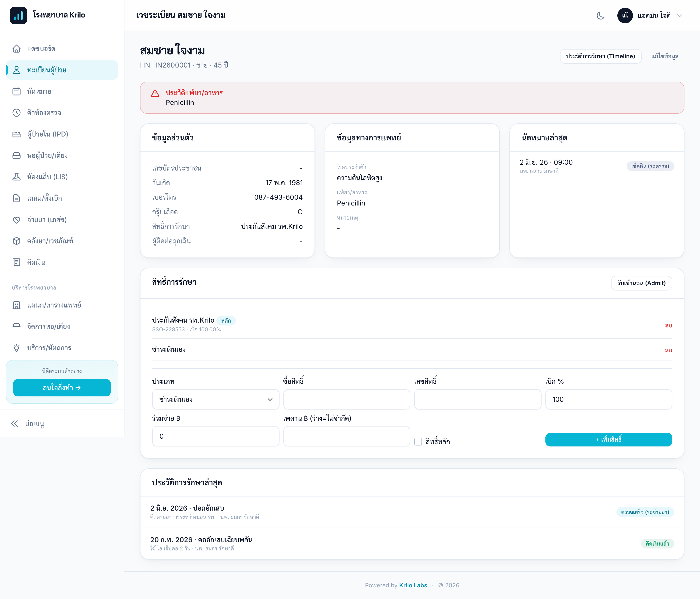Open the Krilo Labs footer link
The height and width of the screenshot is (599, 700).
413,585
